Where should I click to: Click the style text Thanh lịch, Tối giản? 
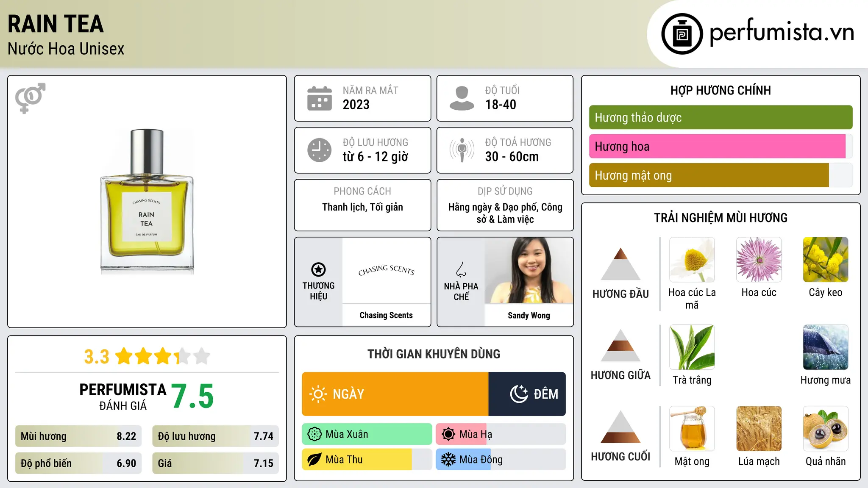click(362, 207)
